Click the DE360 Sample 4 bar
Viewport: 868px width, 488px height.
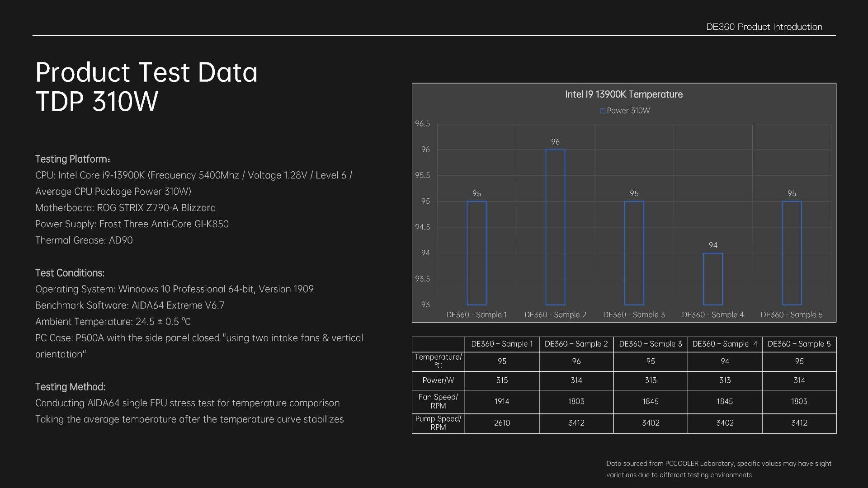(713, 279)
